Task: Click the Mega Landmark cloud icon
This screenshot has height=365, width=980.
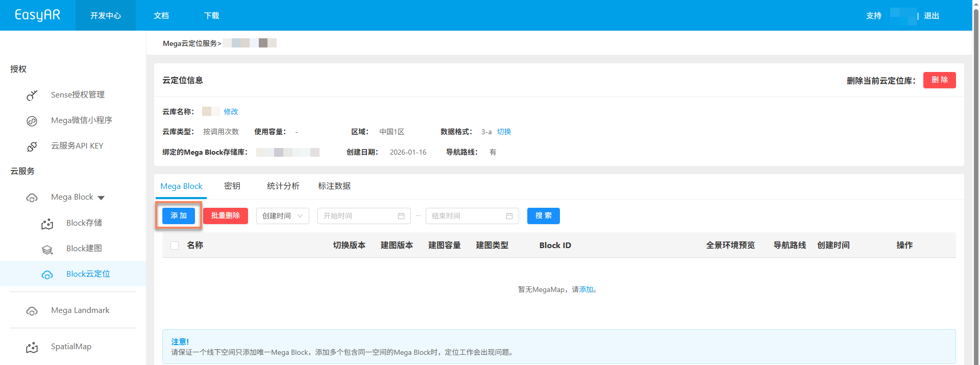Action: 32,311
